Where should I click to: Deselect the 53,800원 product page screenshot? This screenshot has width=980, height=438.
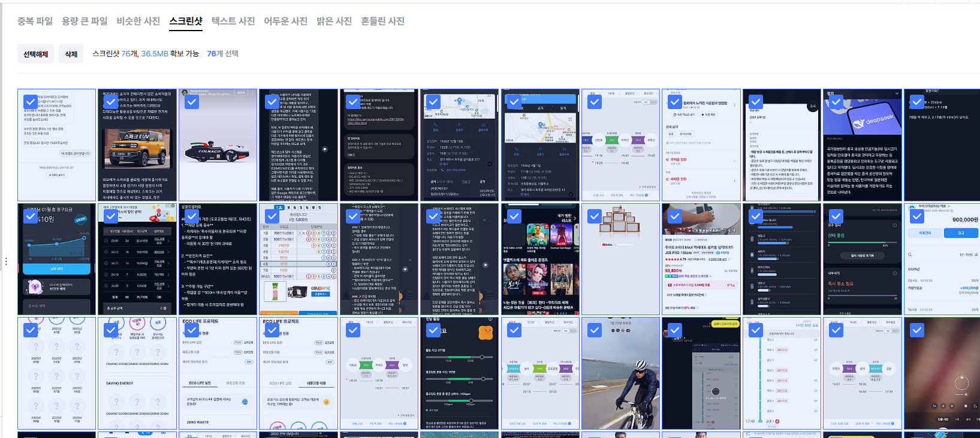[x=675, y=216]
